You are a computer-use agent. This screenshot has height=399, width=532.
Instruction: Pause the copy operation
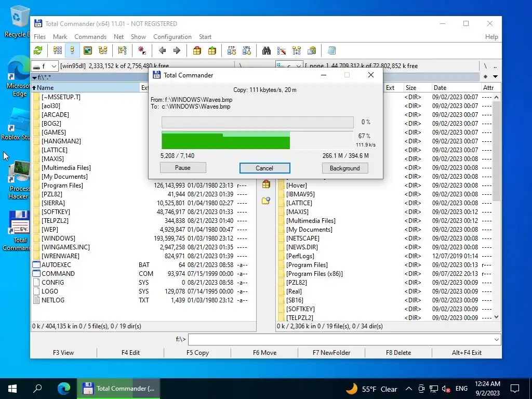pyautogui.click(x=183, y=168)
